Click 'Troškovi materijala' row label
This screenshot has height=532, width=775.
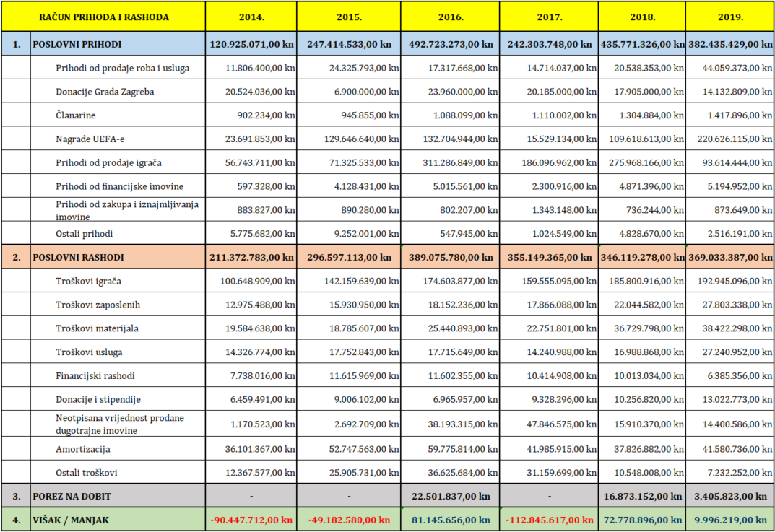pyautogui.click(x=97, y=329)
